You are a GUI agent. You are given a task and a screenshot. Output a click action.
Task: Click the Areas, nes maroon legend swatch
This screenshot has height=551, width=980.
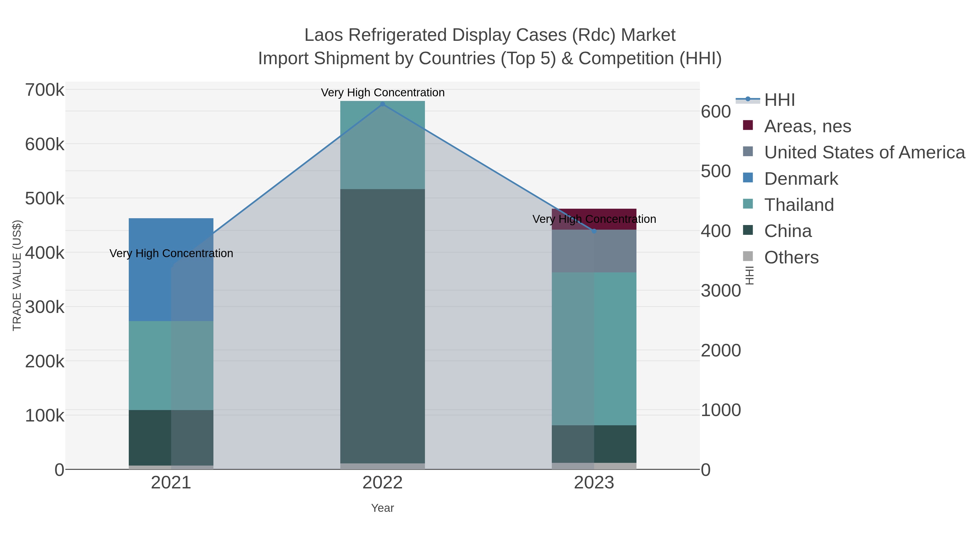coord(748,125)
